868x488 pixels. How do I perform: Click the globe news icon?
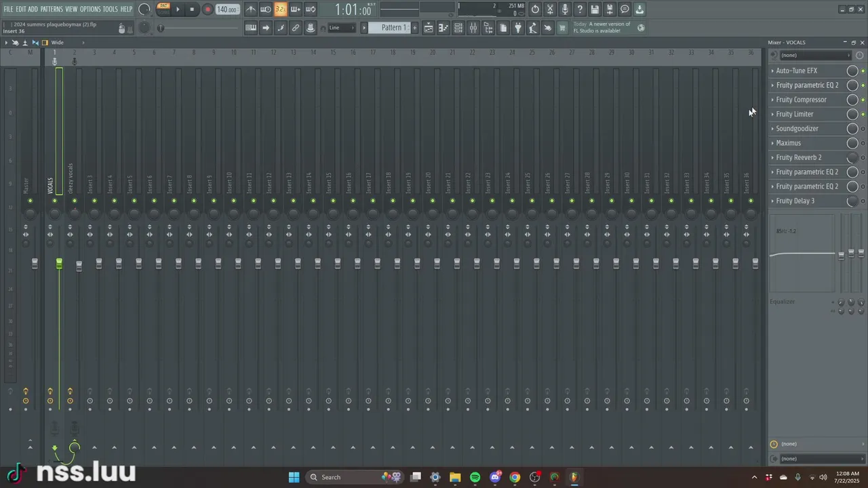click(x=642, y=28)
